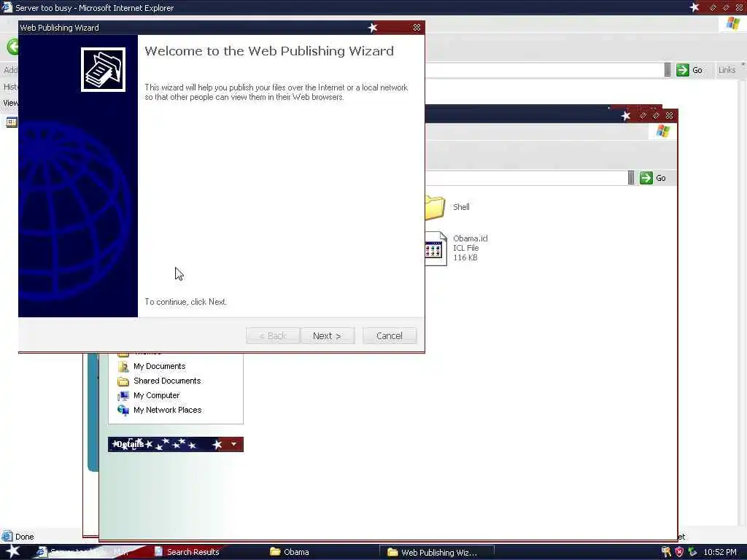The width and height of the screenshot is (747, 560).
Task: Click the Shared Documents folder icon
Action: click(123, 381)
